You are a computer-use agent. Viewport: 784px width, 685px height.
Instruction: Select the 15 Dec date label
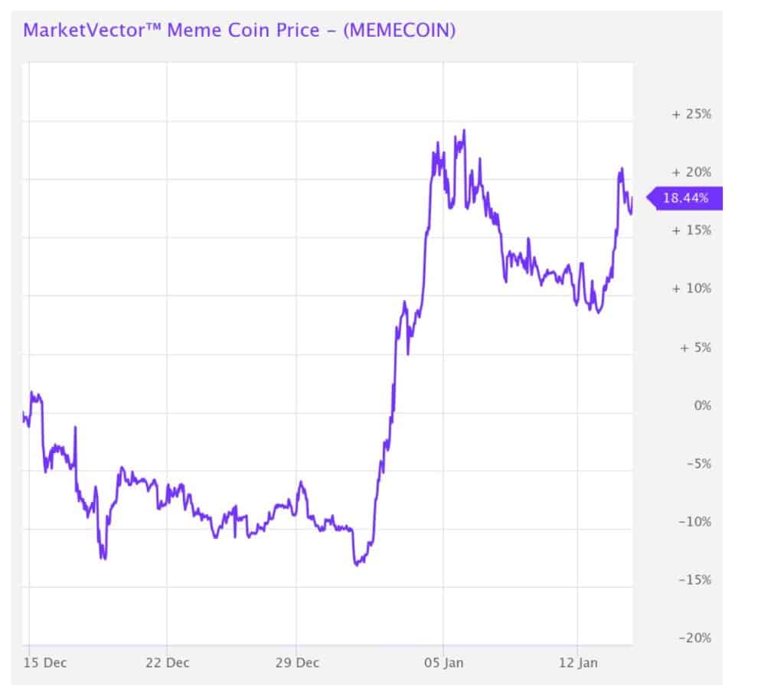[x=44, y=663]
